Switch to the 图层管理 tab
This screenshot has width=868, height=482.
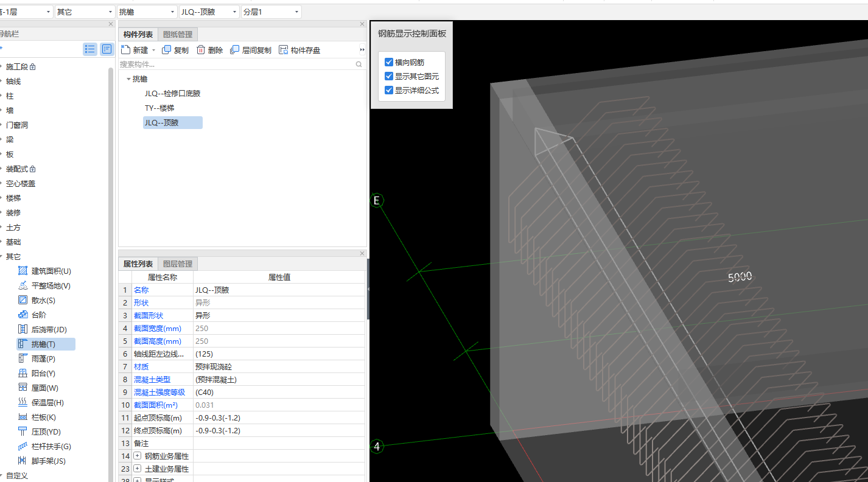point(178,264)
